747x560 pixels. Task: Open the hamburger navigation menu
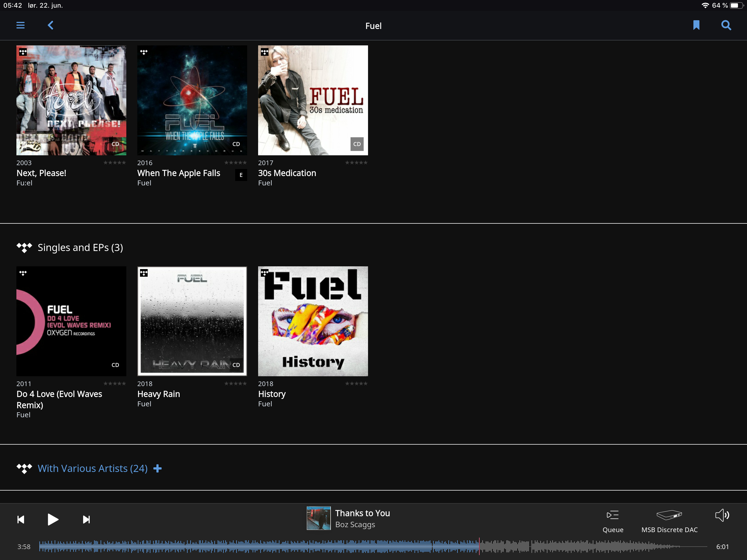21,25
